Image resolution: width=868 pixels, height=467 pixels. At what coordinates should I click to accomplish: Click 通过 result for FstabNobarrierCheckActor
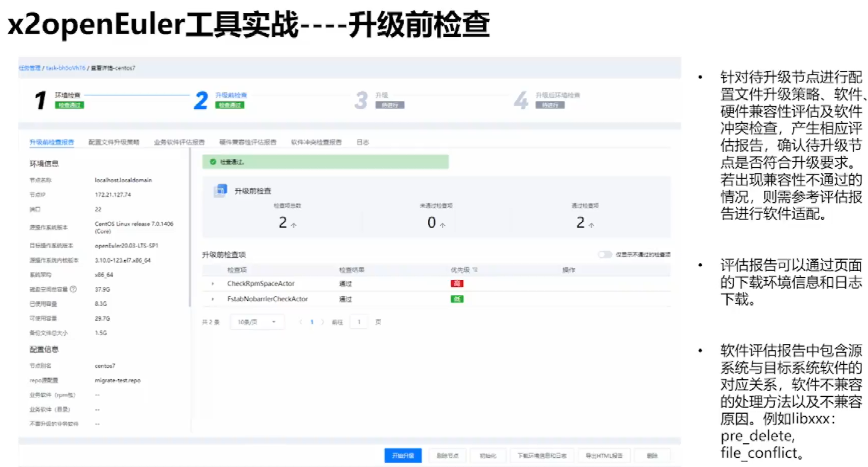coord(345,299)
